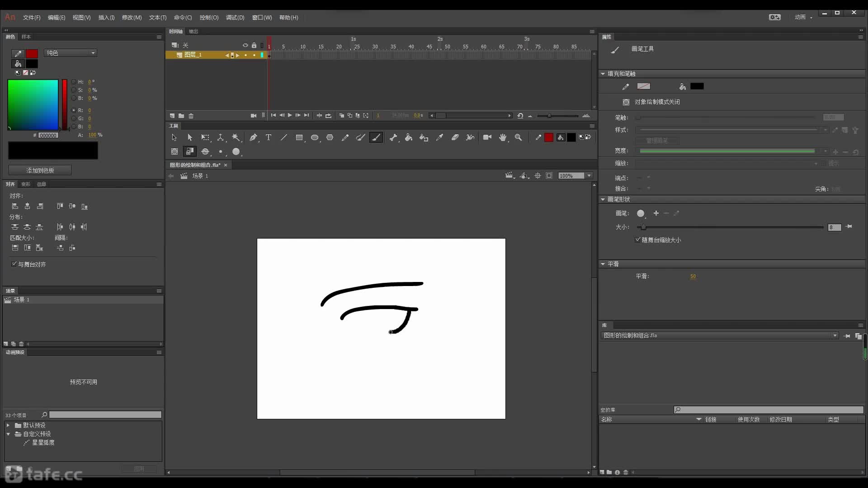Viewport: 868px width, 488px height.
Task: Click the animation presets search field
Action: [105, 414]
